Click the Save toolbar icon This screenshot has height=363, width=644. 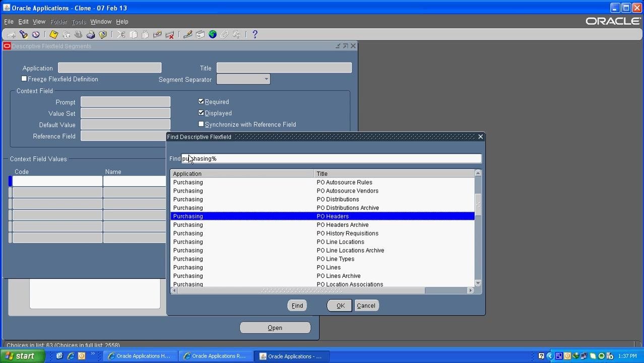(53, 35)
